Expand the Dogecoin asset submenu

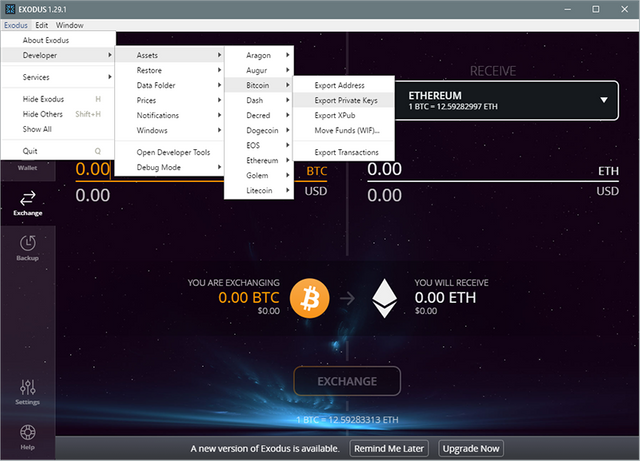(x=259, y=131)
